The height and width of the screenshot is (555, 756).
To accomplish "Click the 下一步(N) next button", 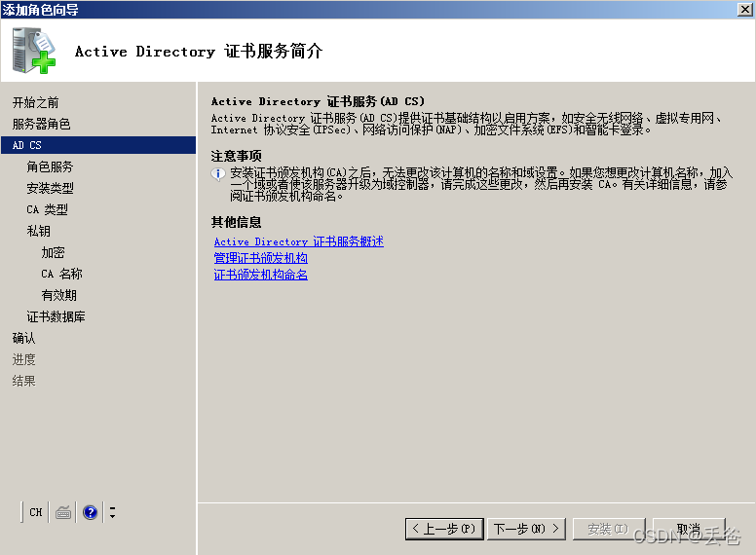I will (526, 529).
